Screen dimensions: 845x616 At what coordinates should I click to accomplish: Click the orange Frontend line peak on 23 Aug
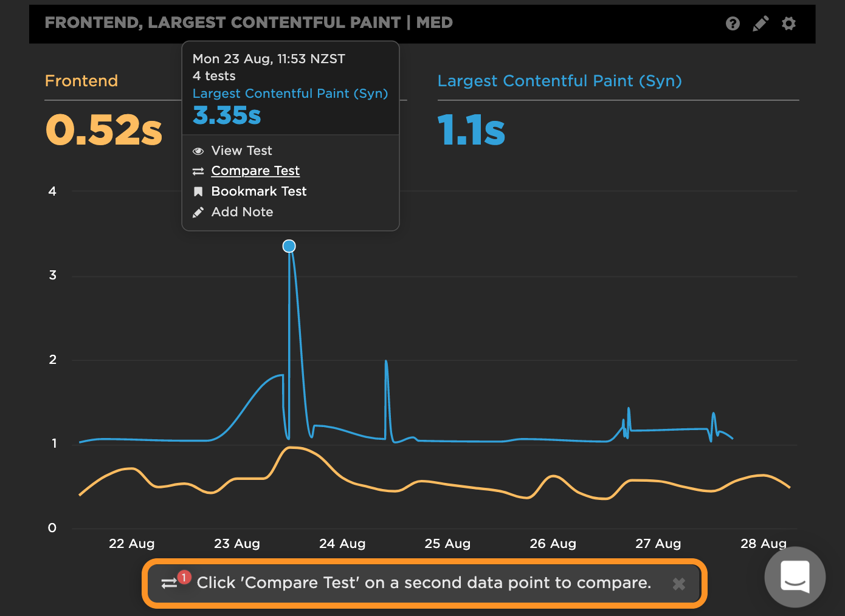coord(292,448)
